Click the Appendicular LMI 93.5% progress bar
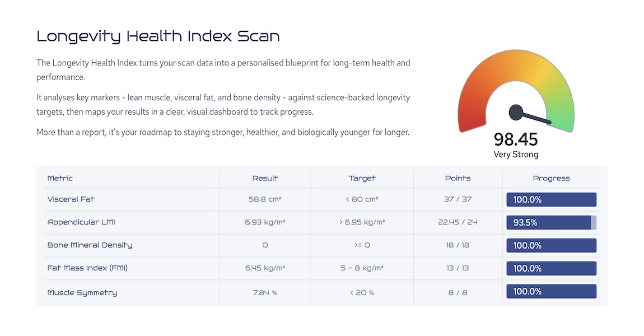This screenshot has width=644, height=336. (x=551, y=223)
